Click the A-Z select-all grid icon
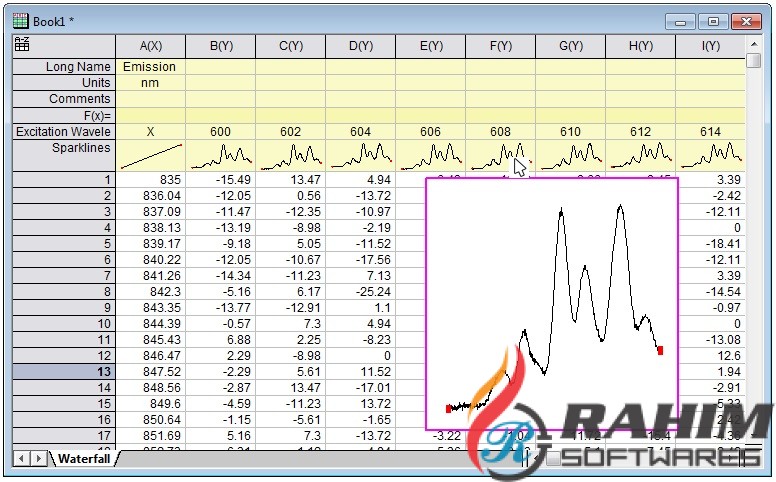Viewport: 776px width, 482px height. [22, 44]
